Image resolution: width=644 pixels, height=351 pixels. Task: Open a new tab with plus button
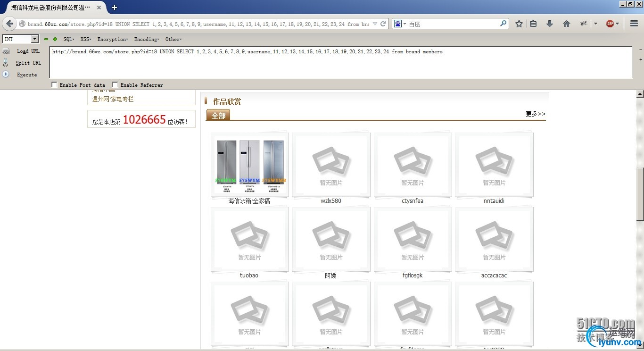click(115, 8)
